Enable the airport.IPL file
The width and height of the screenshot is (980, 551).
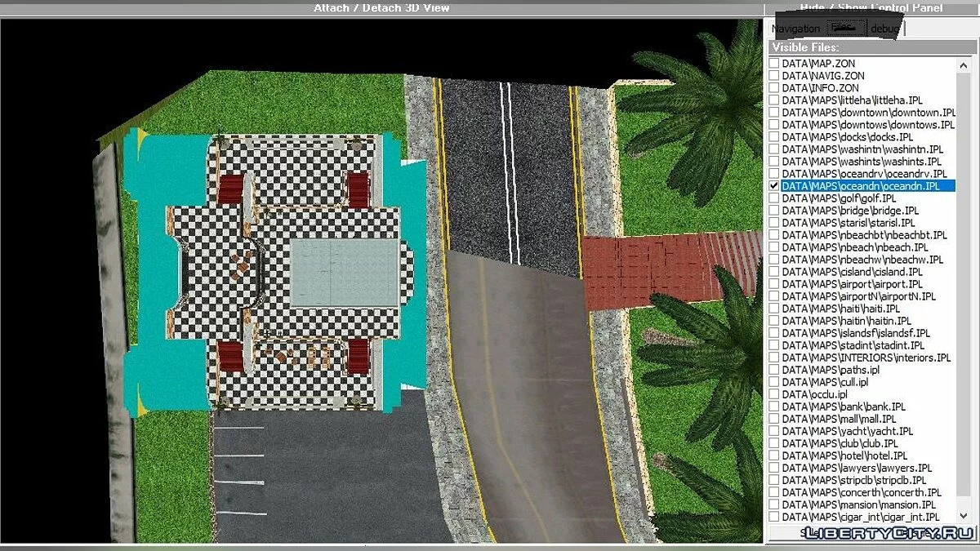coord(773,283)
